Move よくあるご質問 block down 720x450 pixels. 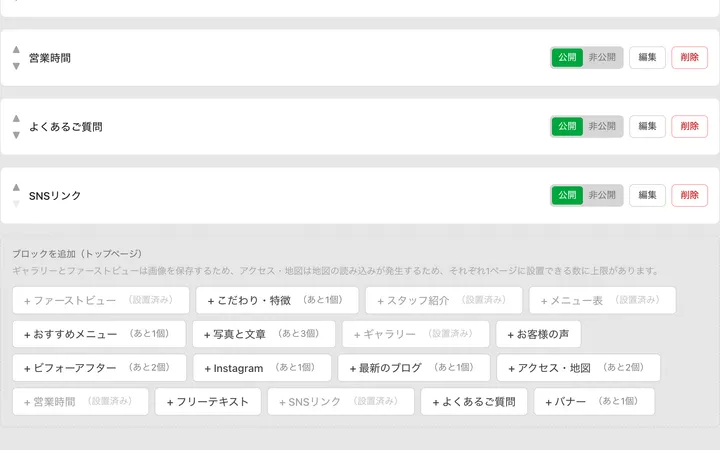coord(16,135)
